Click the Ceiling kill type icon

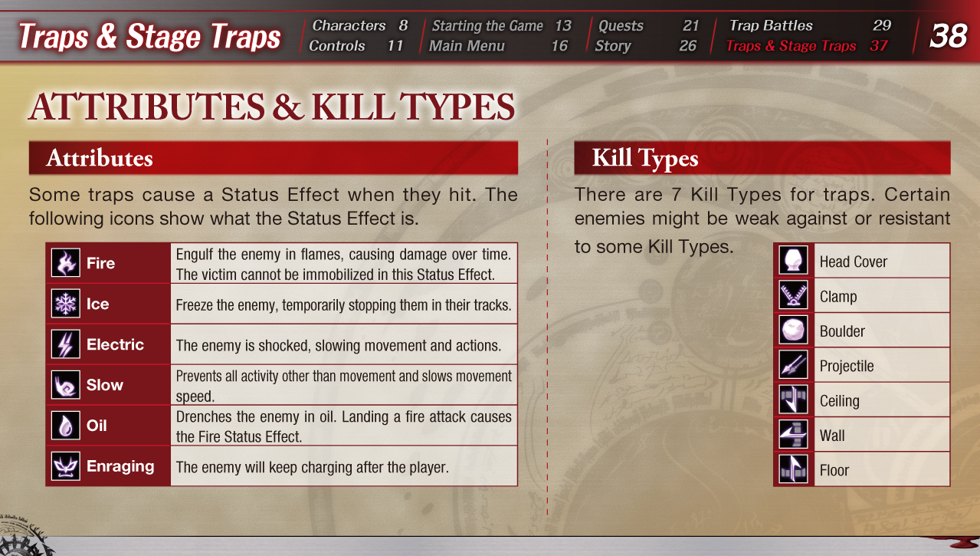coord(793,400)
